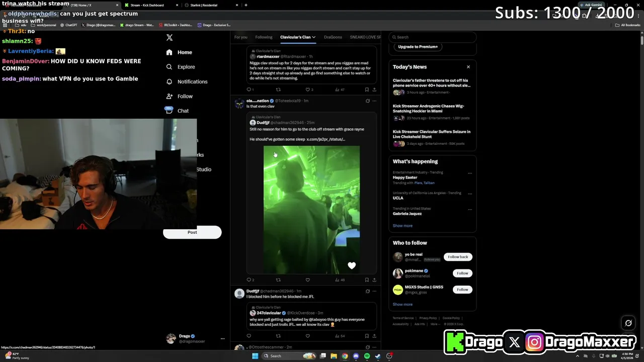Open Steam from the taskbar

[378, 356]
